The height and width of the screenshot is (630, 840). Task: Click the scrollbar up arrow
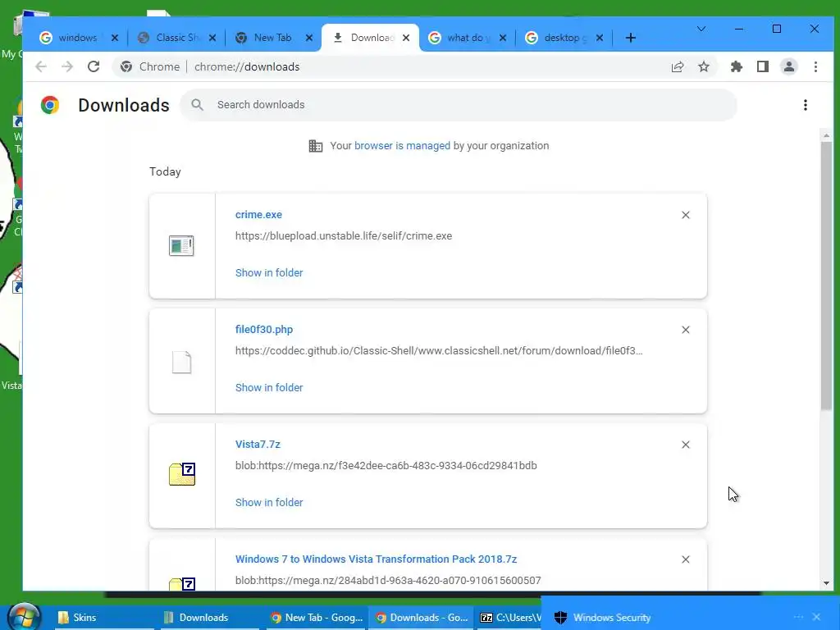click(x=826, y=136)
